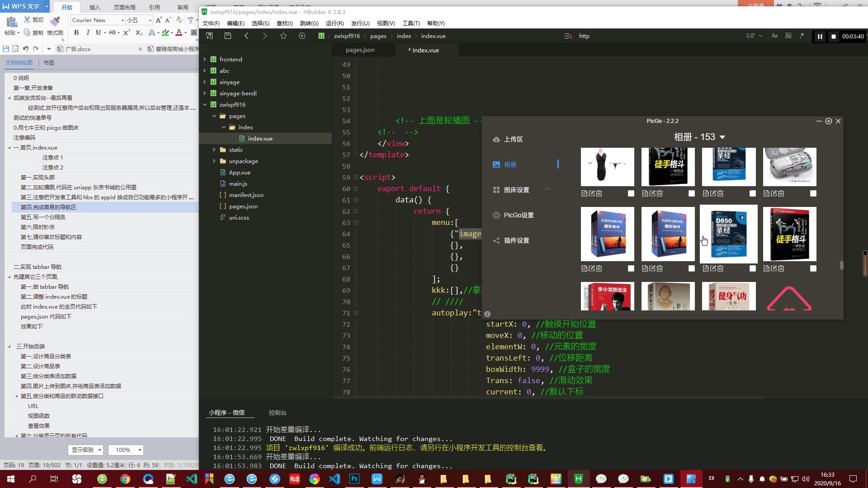
Task: Toggle checkbox next to first book thumbnail
Action: click(x=692, y=193)
